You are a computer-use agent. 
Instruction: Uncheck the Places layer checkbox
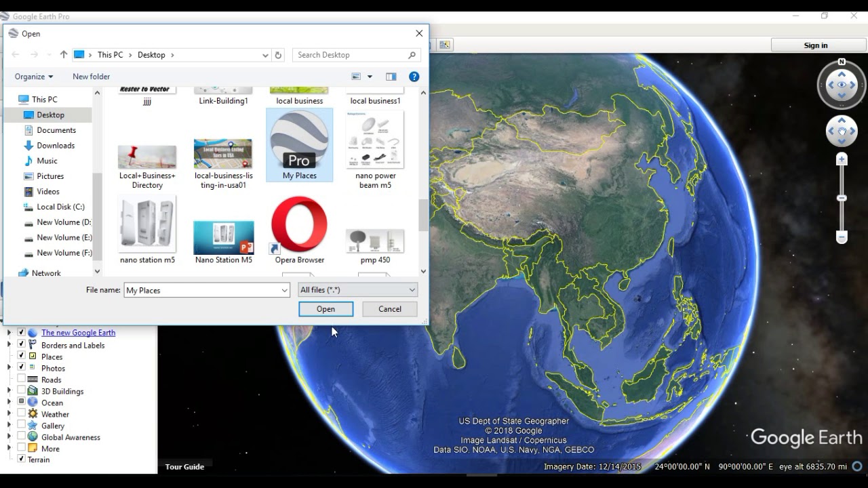coord(22,356)
